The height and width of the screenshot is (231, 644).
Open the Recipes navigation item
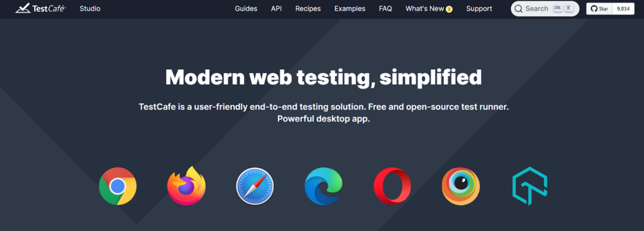[308, 9]
